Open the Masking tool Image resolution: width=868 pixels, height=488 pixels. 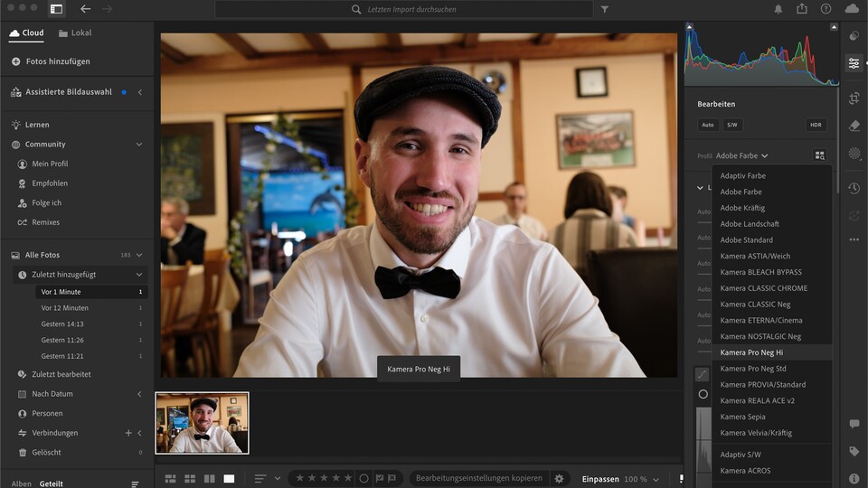coord(854,154)
